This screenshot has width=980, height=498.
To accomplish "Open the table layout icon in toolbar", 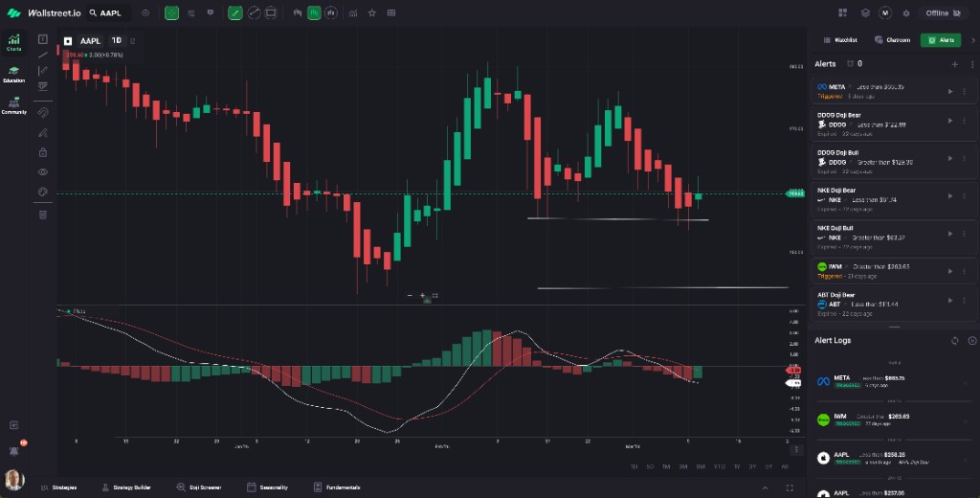I will tap(391, 12).
